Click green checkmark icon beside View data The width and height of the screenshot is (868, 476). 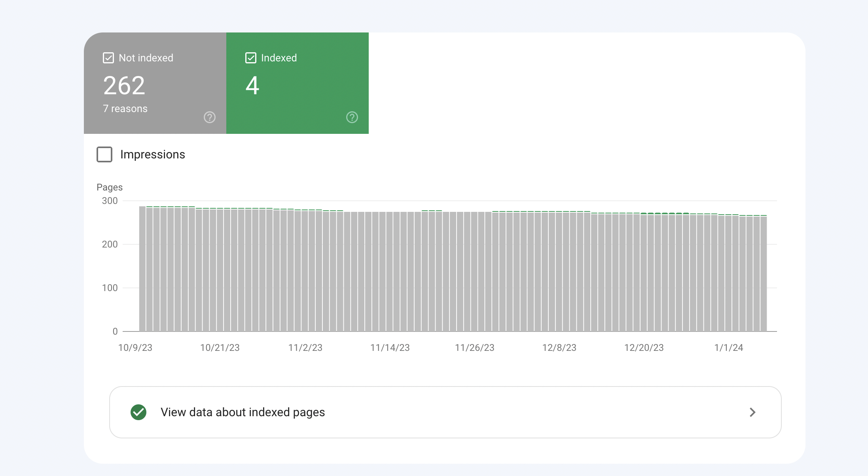click(x=138, y=412)
